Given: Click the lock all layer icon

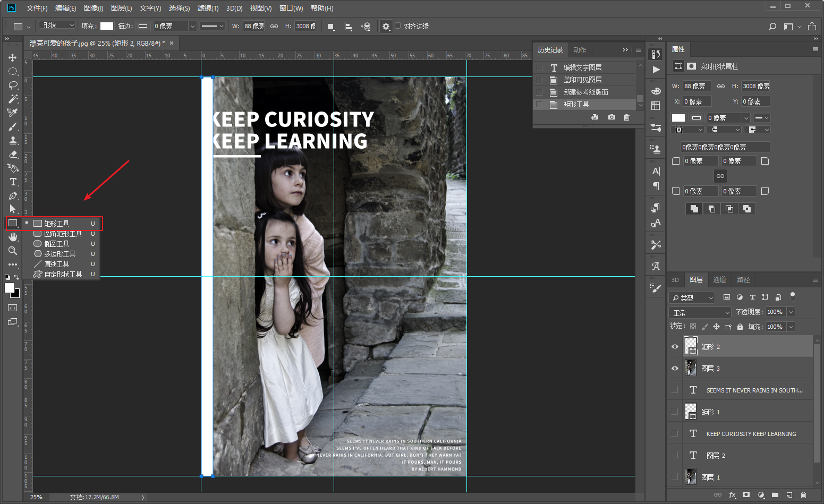Looking at the screenshot, I should [x=740, y=327].
